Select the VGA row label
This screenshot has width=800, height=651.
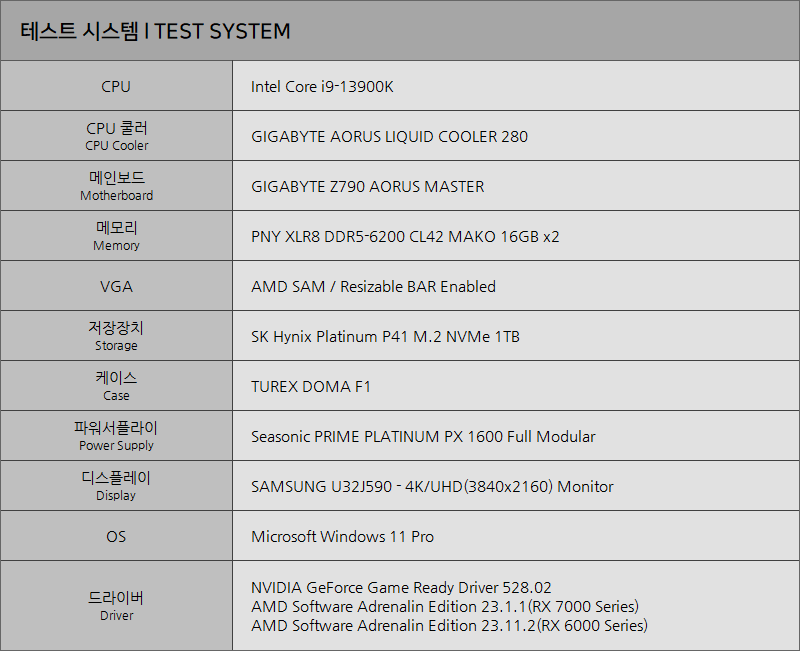click(116, 287)
